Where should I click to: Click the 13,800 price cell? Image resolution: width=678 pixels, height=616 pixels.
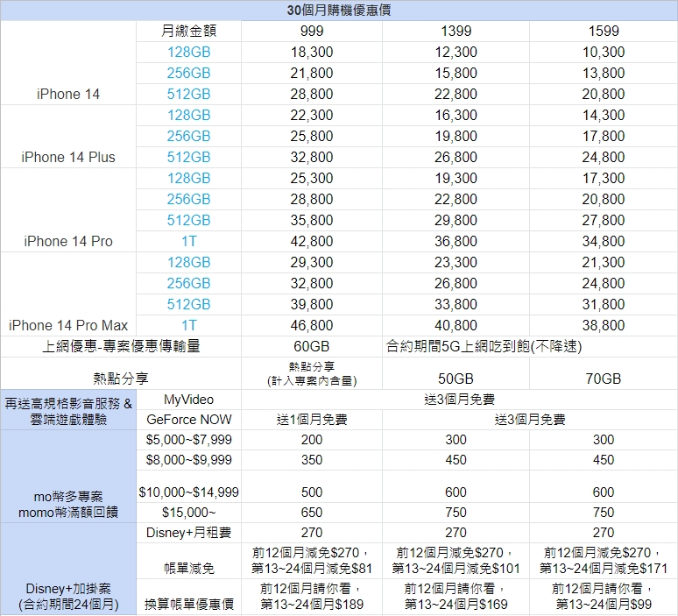click(604, 73)
